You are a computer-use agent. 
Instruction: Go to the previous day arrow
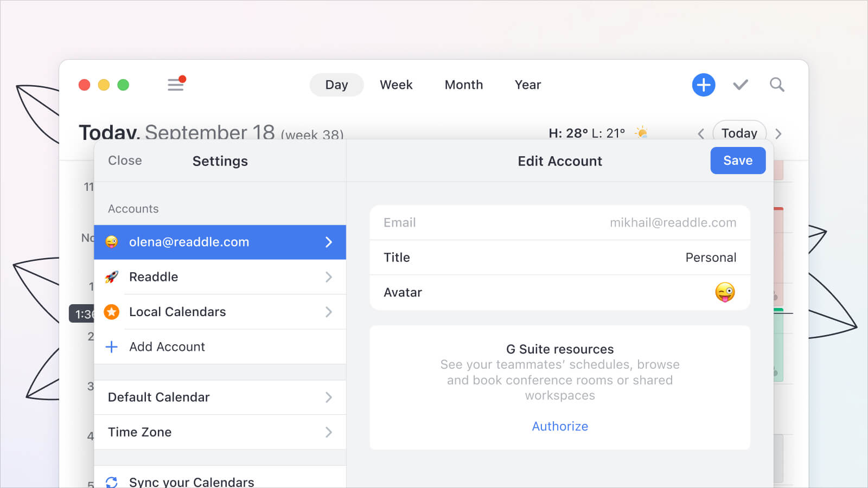click(x=701, y=134)
